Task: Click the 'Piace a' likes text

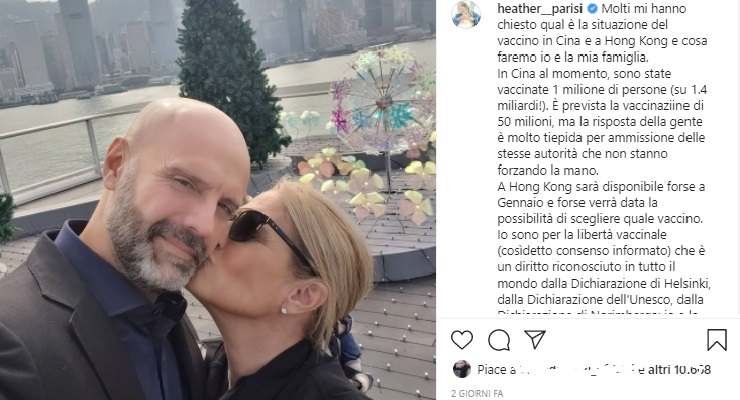Action: click(496, 369)
